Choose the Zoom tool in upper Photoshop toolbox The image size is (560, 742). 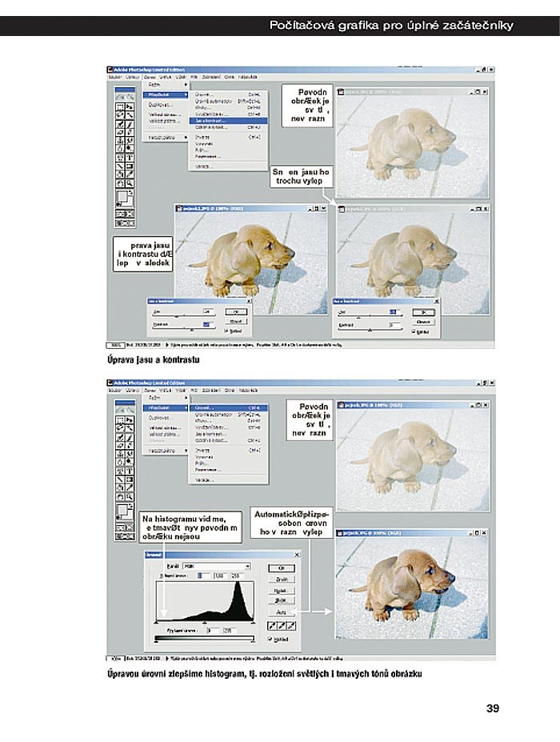pyautogui.click(x=129, y=182)
